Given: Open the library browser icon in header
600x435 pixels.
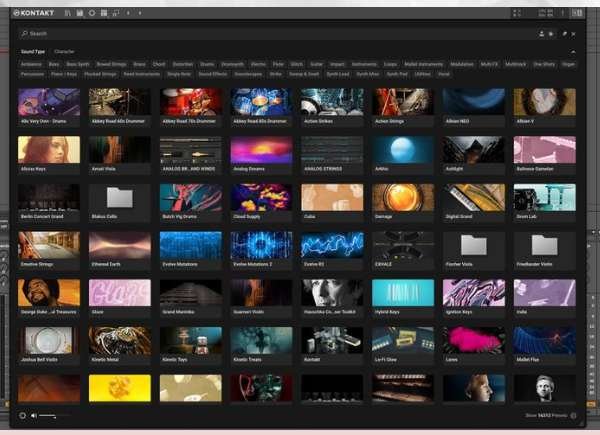Looking at the screenshot, I should [68, 13].
